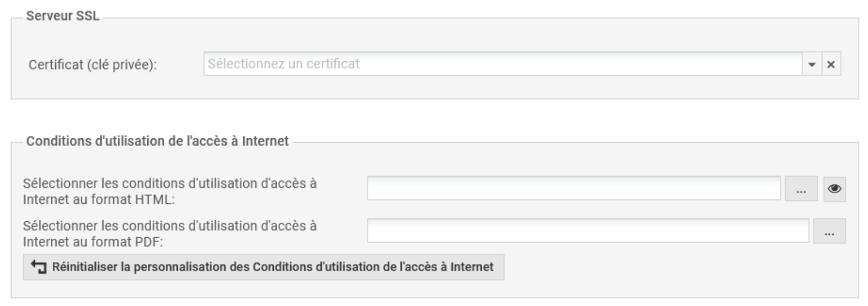This screenshot has width=868, height=306.
Task: Clear the selected certificate with the X icon
Action: pyautogui.click(x=831, y=64)
